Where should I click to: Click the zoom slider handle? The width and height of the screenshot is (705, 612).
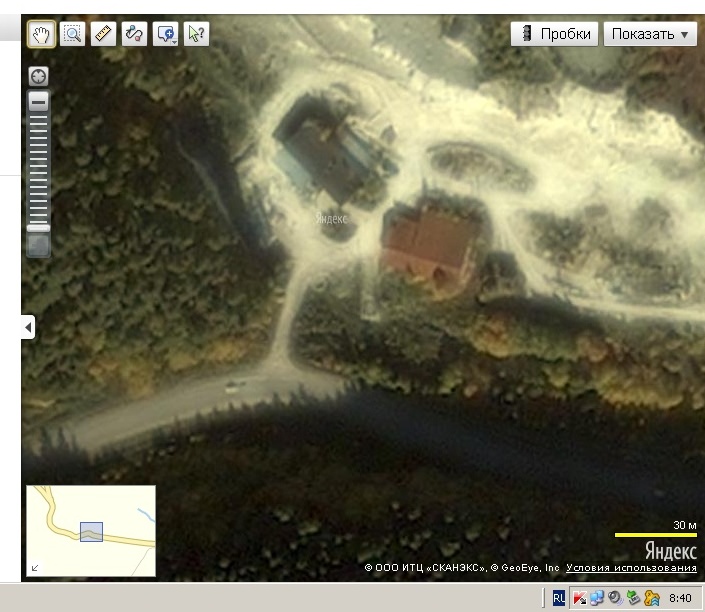pyautogui.click(x=39, y=228)
